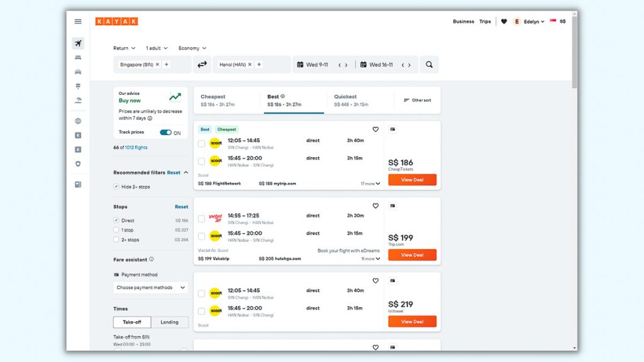Click View Deal for the S$ 186 flight
Viewport: 644px width, 362px height.
pos(413,180)
